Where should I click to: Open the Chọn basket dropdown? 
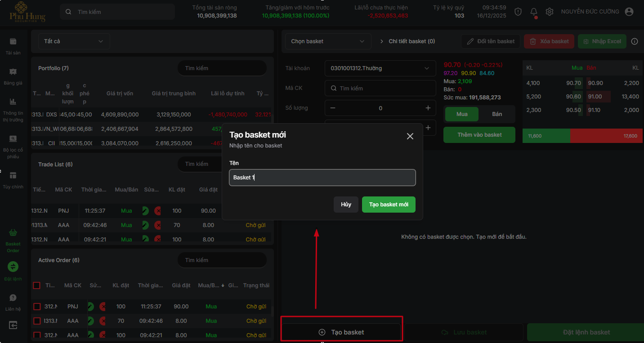pyautogui.click(x=328, y=41)
